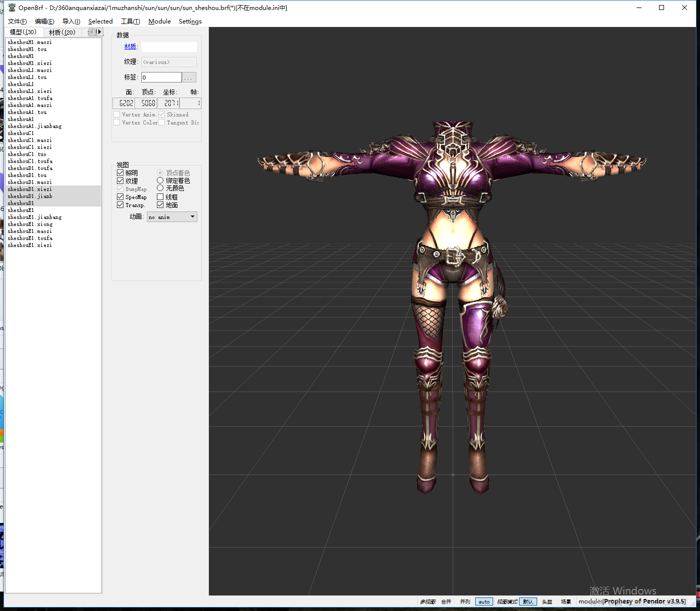The height and width of the screenshot is (611, 700).
Task: Select the 场景 scene view mode
Action: pyautogui.click(x=566, y=601)
